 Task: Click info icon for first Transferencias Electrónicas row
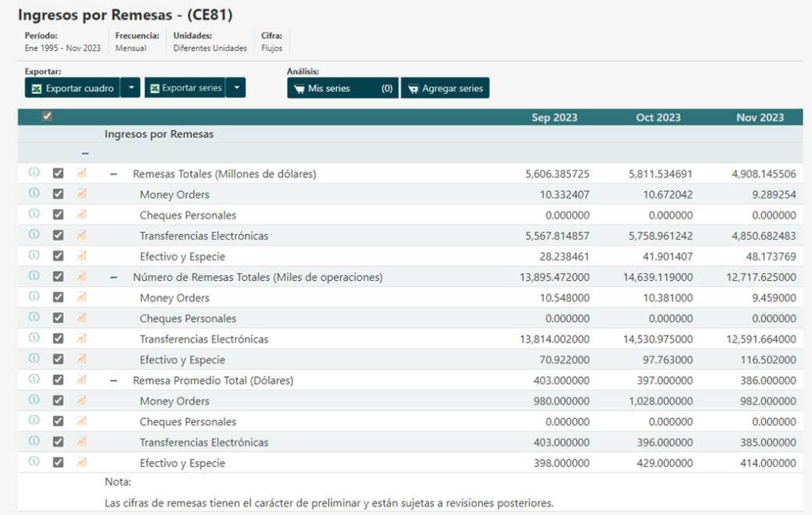[x=34, y=235]
